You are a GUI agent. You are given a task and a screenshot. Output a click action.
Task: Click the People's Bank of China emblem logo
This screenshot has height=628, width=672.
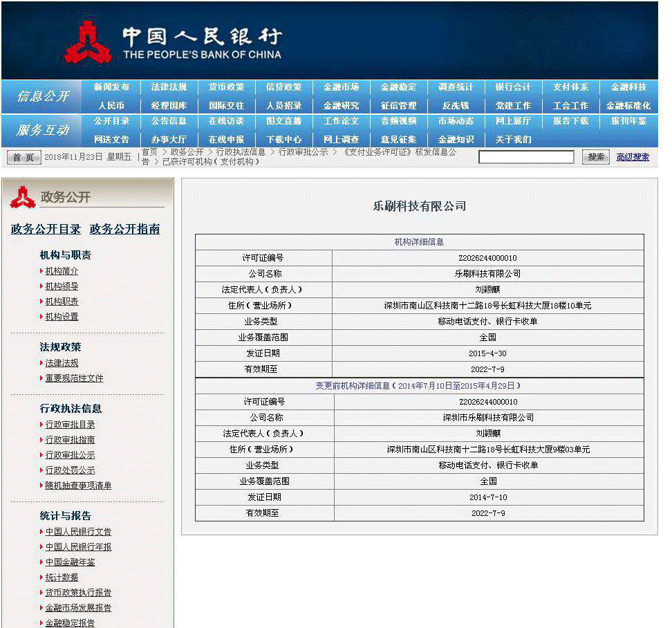click(x=88, y=39)
